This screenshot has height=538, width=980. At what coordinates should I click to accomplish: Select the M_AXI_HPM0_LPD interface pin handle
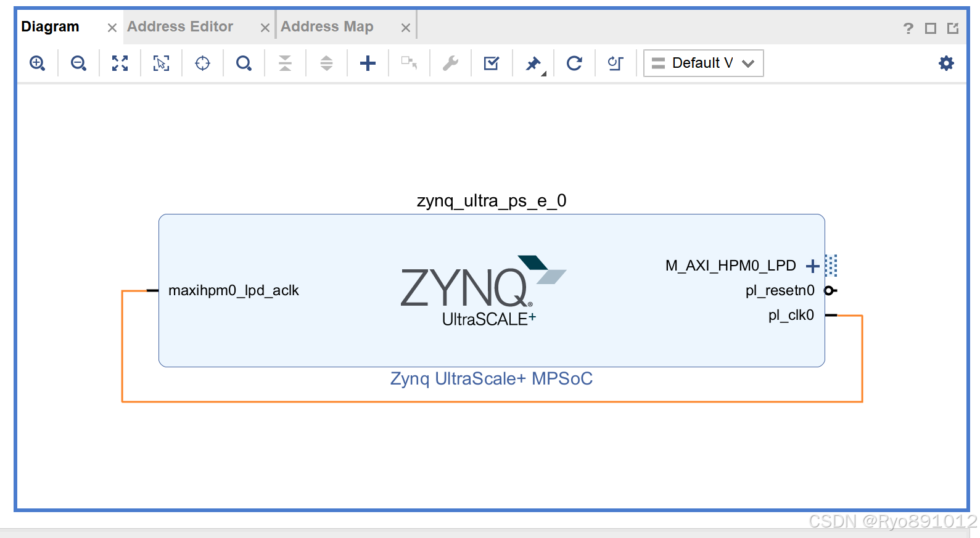pyautogui.click(x=831, y=266)
